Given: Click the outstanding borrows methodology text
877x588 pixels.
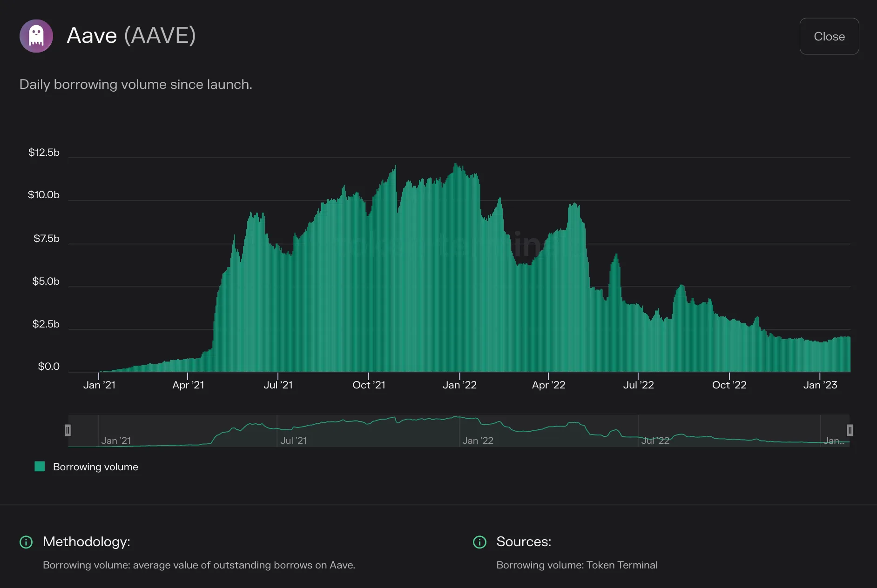Looking at the screenshot, I should [x=199, y=565].
